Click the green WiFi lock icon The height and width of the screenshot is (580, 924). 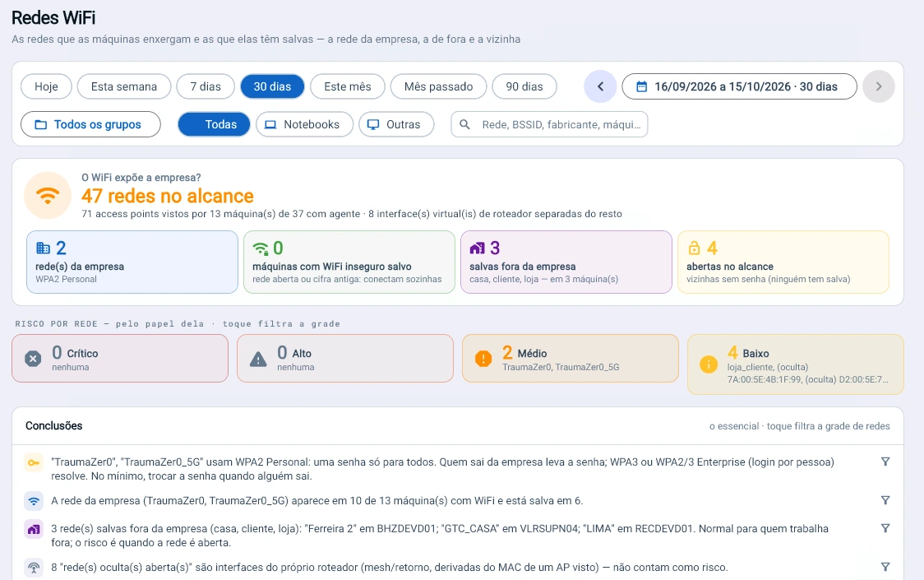pyautogui.click(x=261, y=248)
